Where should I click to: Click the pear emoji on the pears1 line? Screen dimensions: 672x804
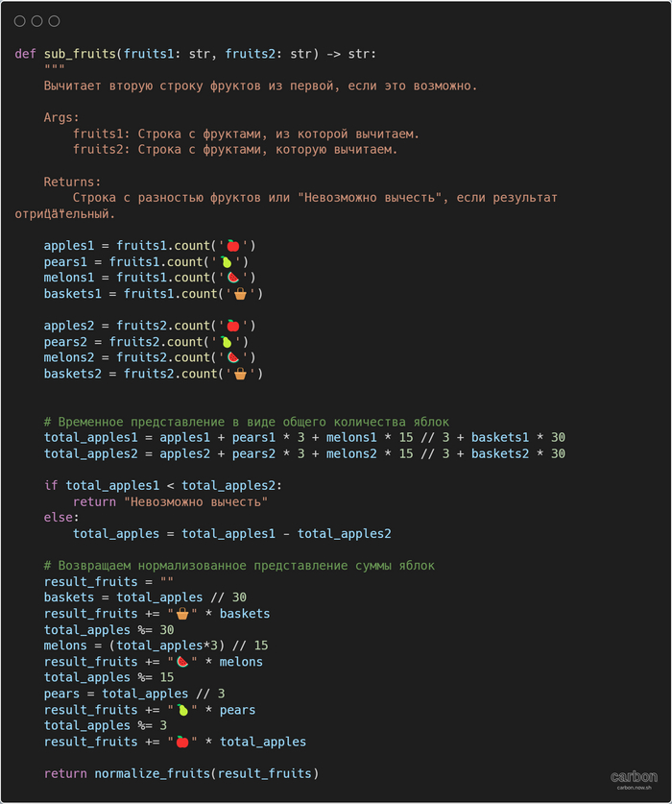pyautogui.click(x=226, y=262)
